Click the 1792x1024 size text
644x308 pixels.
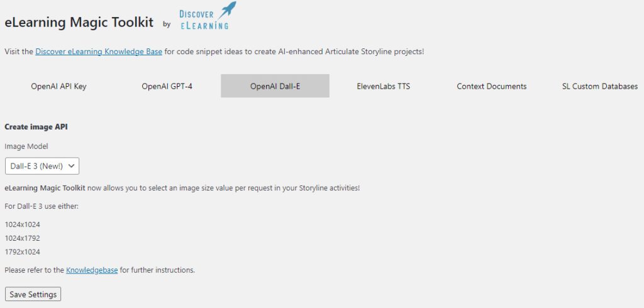[23, 252]
